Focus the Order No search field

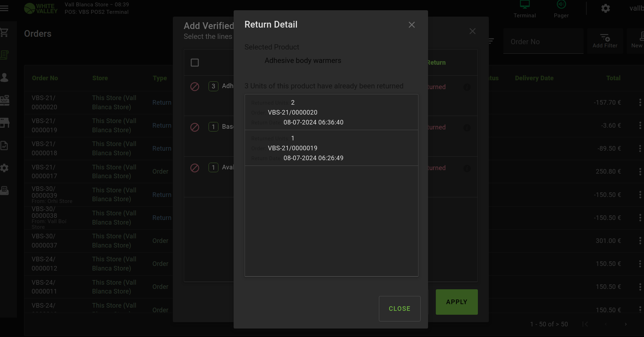pyautogui.click(x=543, y=42)
